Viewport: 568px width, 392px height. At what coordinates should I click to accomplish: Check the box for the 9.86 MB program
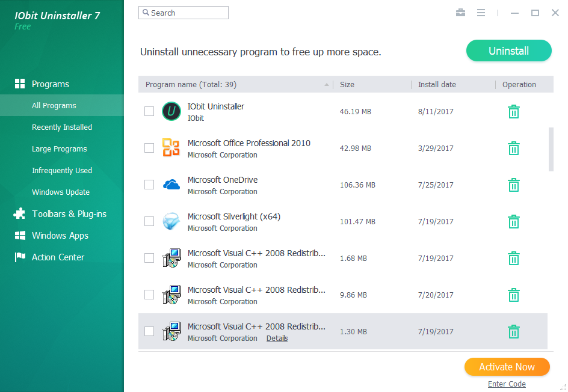[x=149, y=295]
